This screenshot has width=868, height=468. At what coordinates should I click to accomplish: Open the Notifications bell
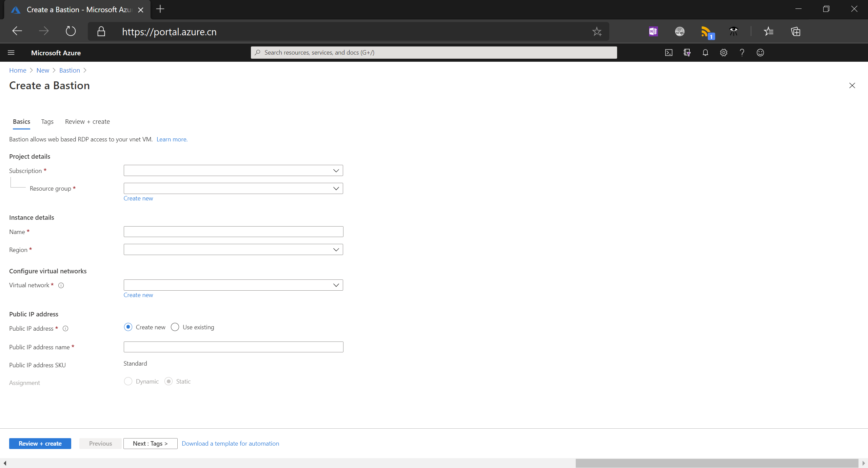click(x=705, y=53)
